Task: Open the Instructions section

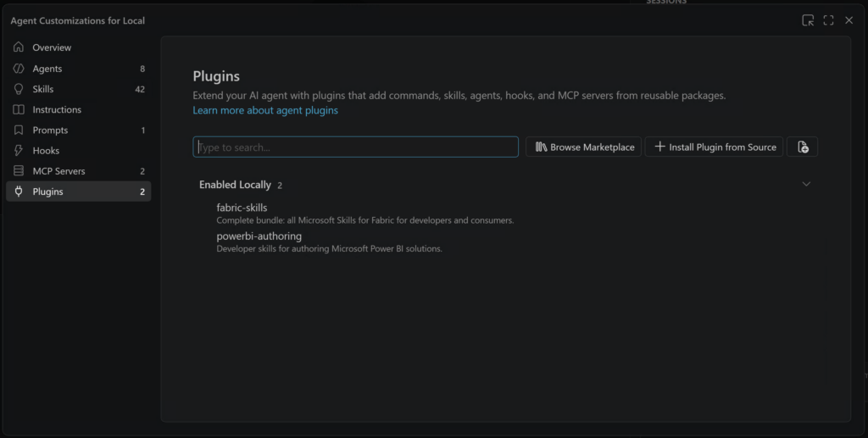Action: pyautogui.click(x=79, y=109)
